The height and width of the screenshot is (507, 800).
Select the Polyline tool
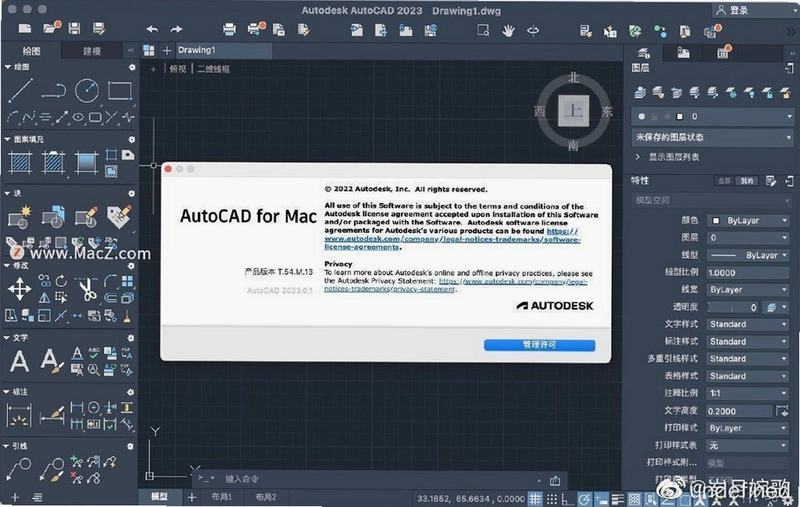click(54, 91)
